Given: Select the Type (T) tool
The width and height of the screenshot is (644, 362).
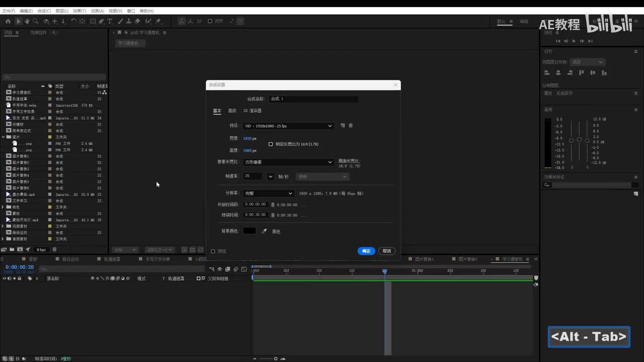Looking at the screenshot, I should (110, 21).
